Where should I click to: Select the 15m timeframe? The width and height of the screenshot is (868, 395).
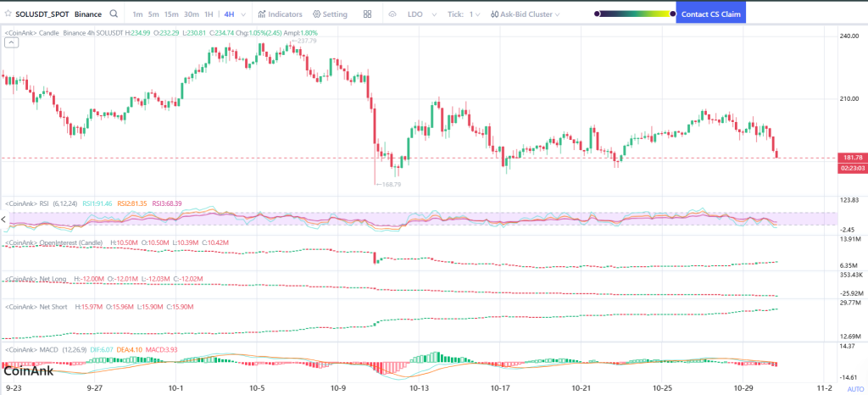[171, 14]
